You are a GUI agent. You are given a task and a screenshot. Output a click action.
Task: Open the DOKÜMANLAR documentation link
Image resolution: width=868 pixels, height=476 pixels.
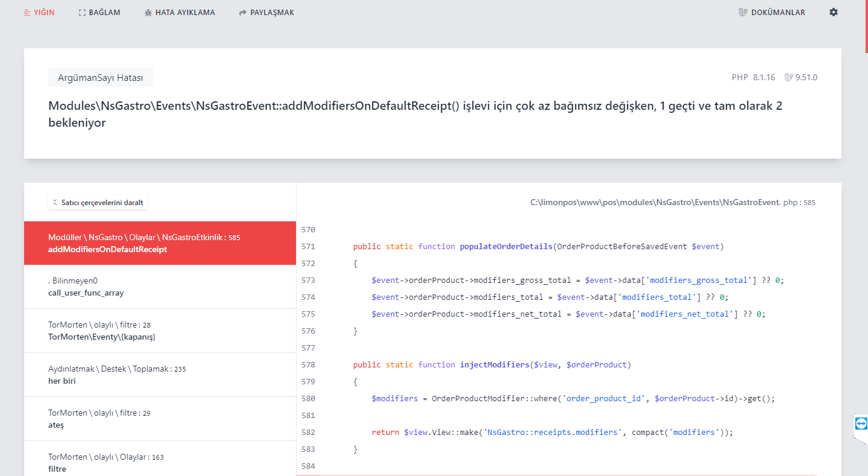coord(778,11)
